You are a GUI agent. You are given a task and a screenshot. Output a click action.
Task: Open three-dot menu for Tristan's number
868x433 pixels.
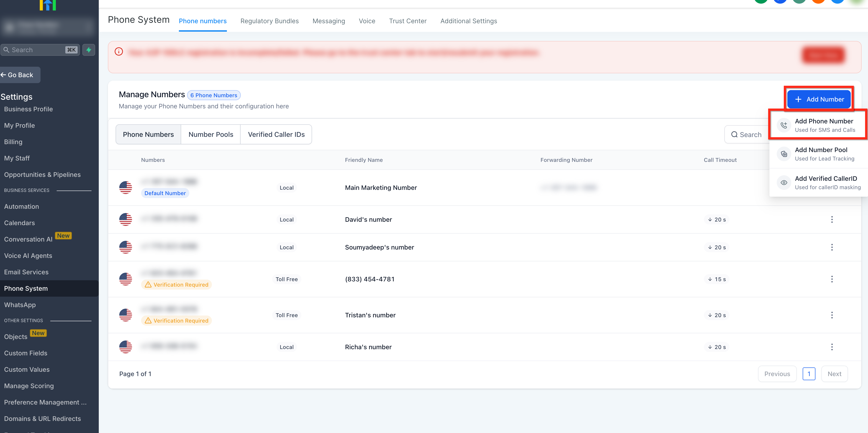click(832, 315)
